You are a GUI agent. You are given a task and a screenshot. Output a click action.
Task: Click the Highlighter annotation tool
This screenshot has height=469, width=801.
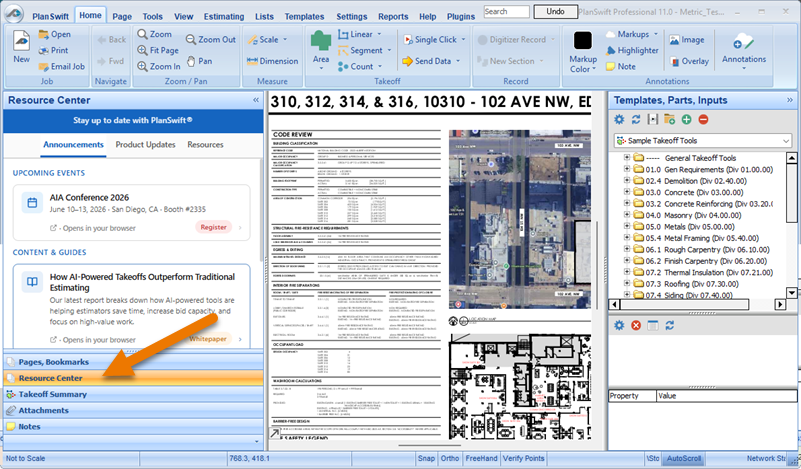click(x=632, y=50)
